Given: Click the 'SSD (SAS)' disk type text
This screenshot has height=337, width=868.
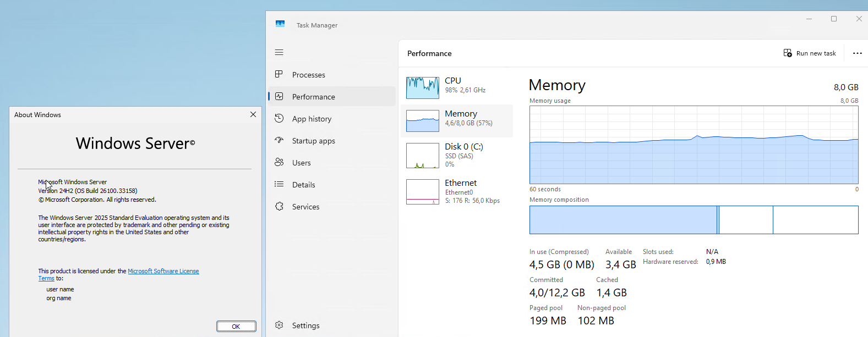Looking at the screenshot, I should (x=459, y=156).
